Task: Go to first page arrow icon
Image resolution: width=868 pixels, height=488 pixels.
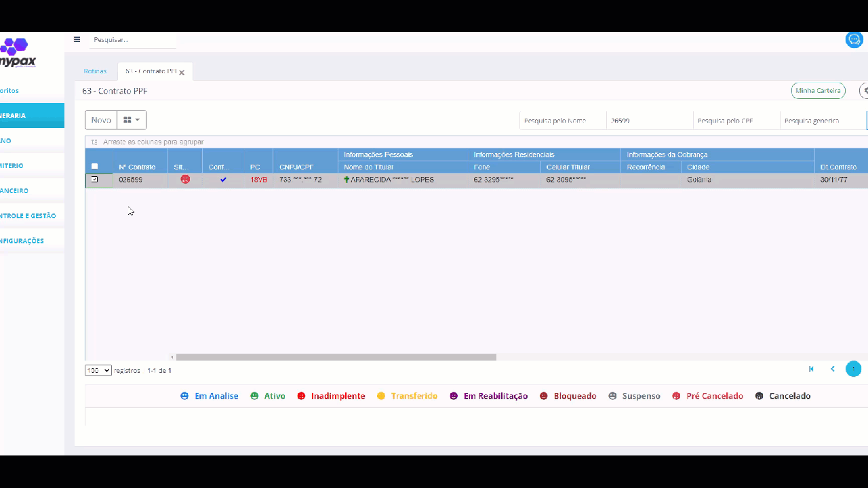Action: (x=811, y=369)
